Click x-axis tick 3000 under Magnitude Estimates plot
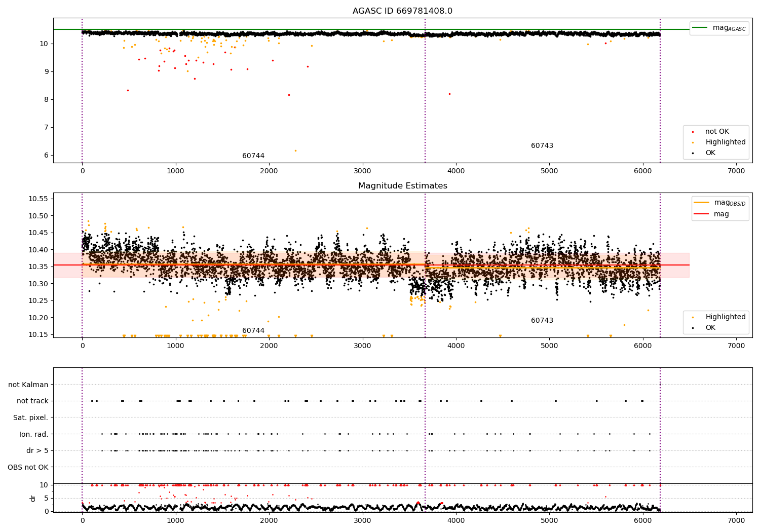The width and height of the screenshot is (760, 532). (x=362, y=346)
